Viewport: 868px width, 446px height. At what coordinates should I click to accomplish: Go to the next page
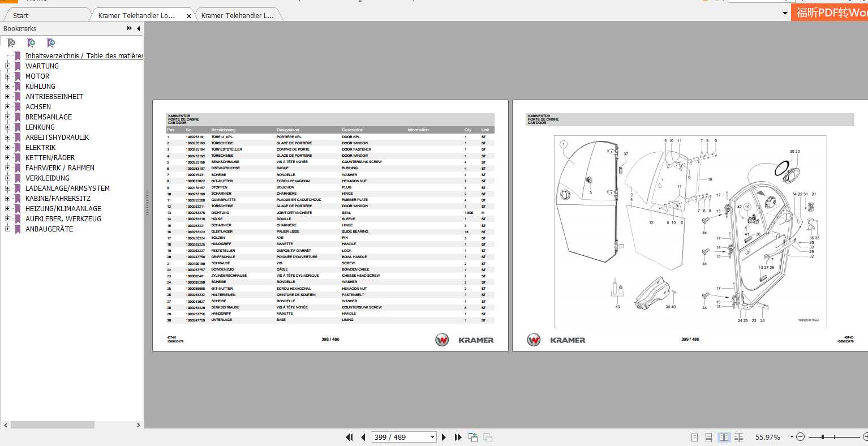444,437
